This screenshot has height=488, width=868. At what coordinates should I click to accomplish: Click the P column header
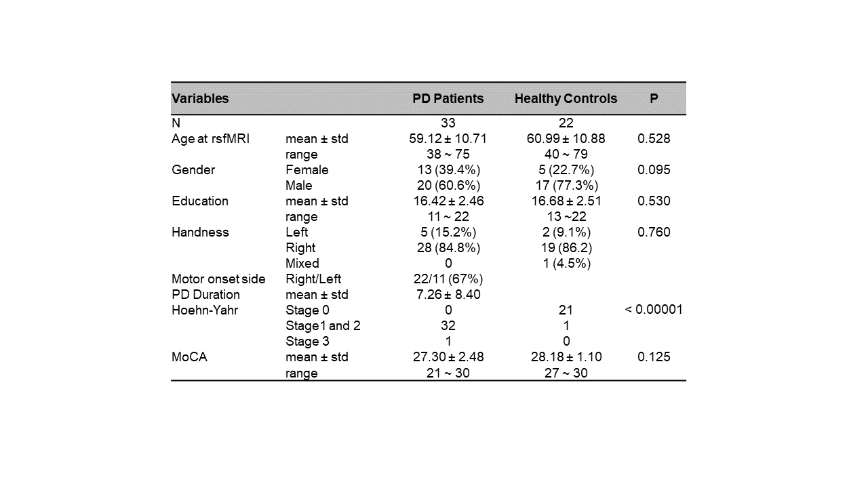[x=654, y=99]
